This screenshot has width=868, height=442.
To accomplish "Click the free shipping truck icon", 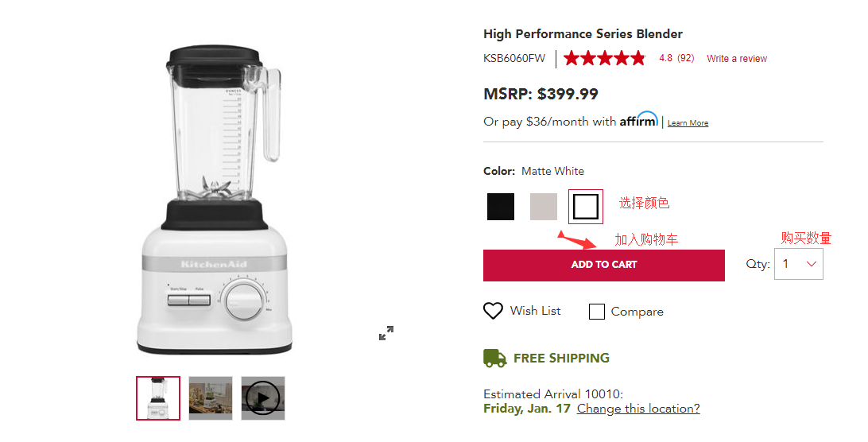I will tap(494, 358).
